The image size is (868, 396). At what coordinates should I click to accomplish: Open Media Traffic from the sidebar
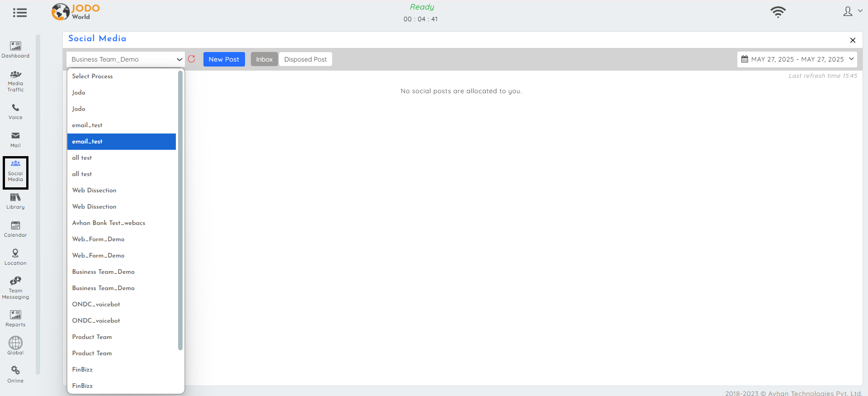click(15, 81)
